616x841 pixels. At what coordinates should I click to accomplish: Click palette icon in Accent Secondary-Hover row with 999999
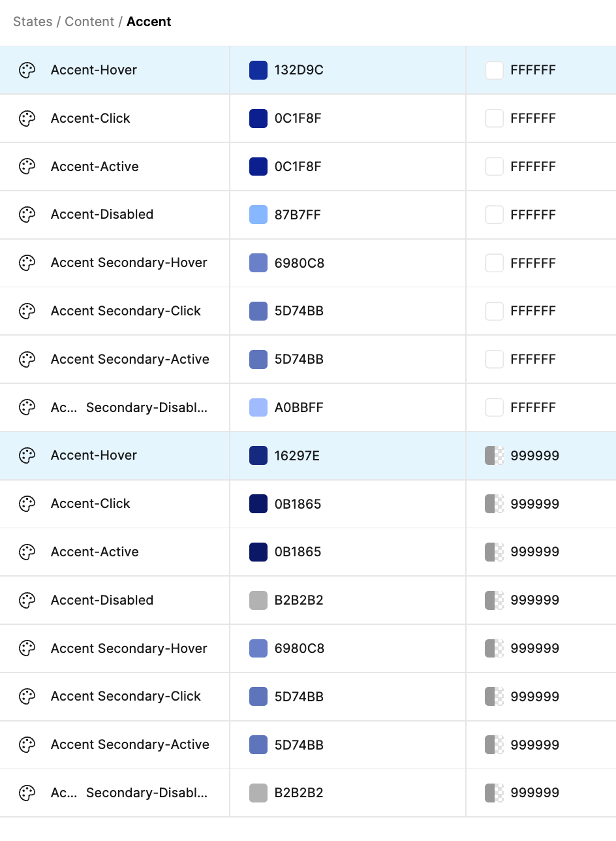click(27, 648)
